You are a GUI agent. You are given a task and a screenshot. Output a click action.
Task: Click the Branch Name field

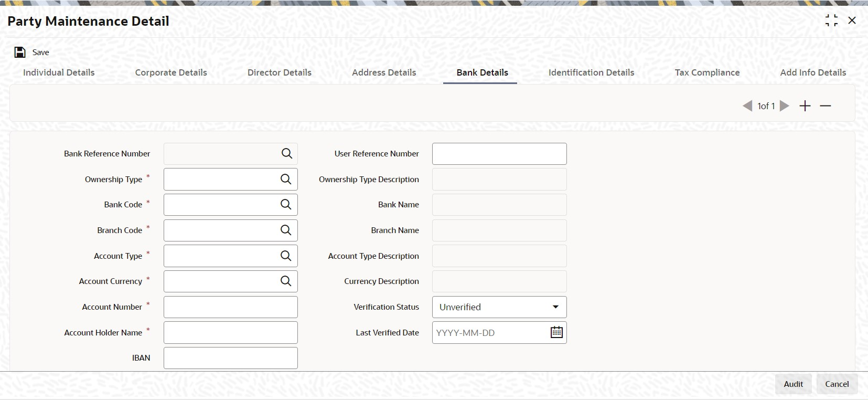499,230
